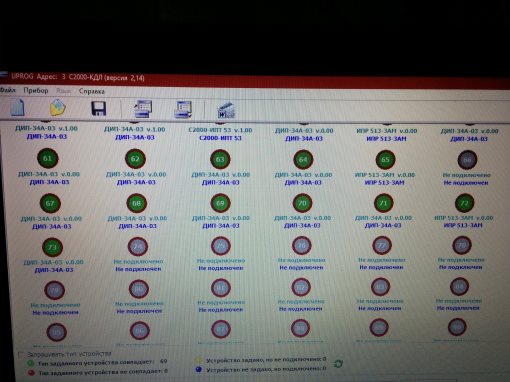The image size is (510, 382).
Task: Click the write configuration to device icon
Action: 183,110
